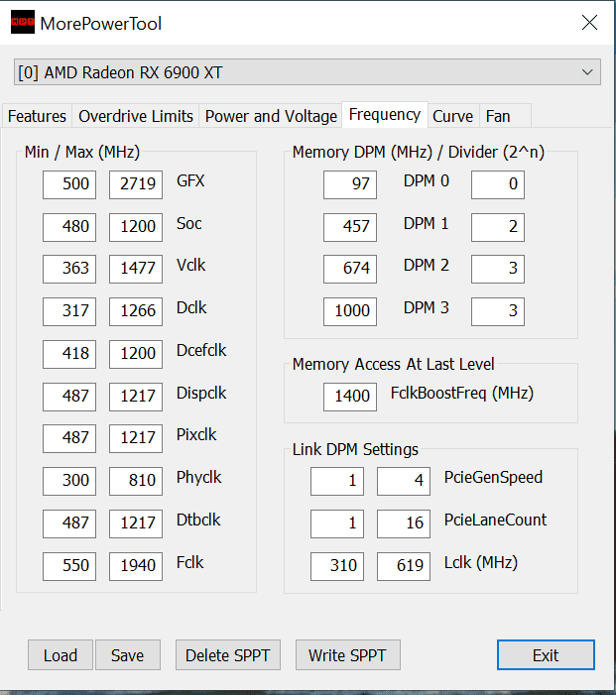Switch to the Features tab
616x695 pixels.
(37, 116)
